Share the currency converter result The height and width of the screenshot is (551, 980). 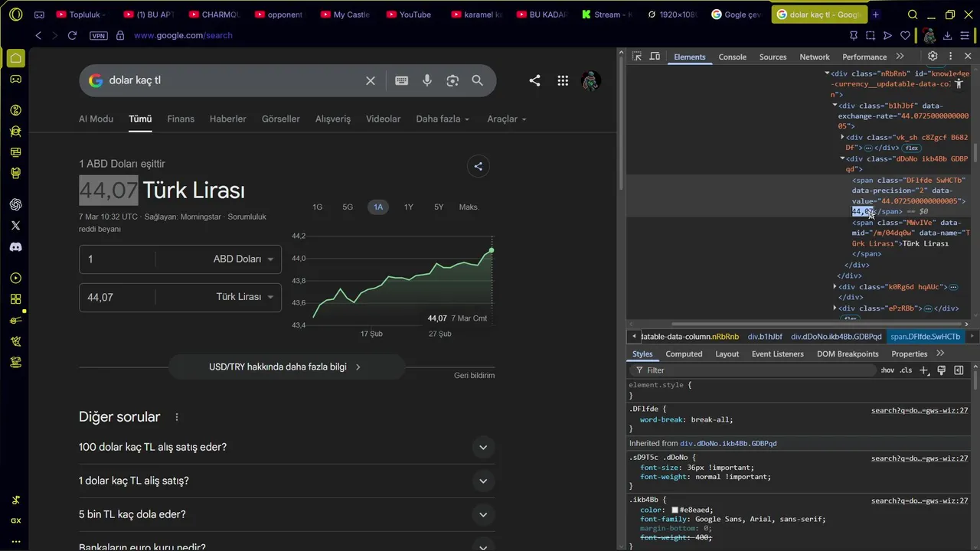478,166
